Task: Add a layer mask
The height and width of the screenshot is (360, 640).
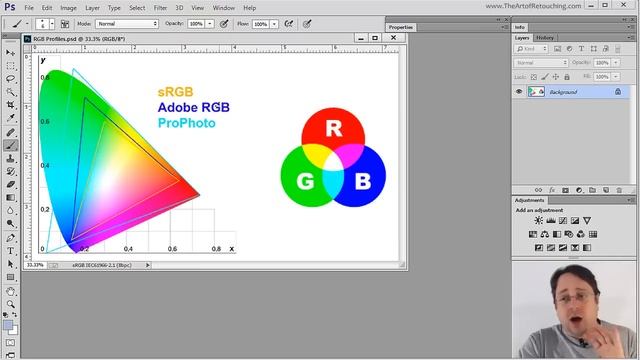Action: 565,190
